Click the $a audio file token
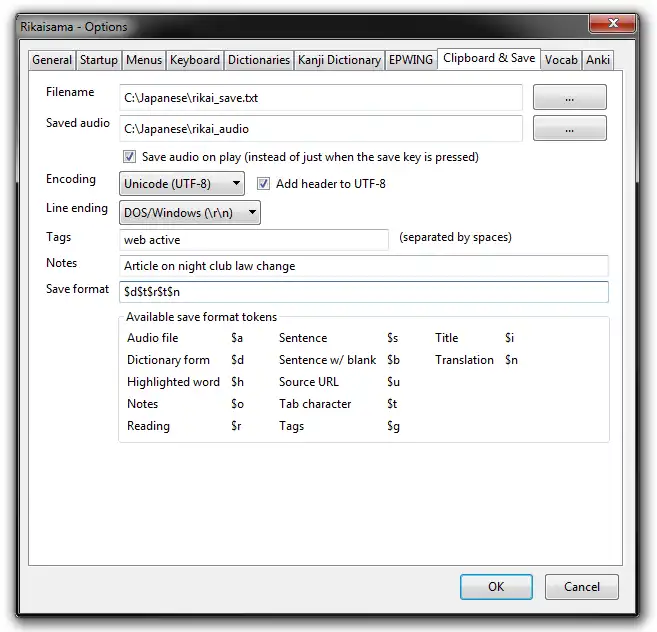 (237, 338)
